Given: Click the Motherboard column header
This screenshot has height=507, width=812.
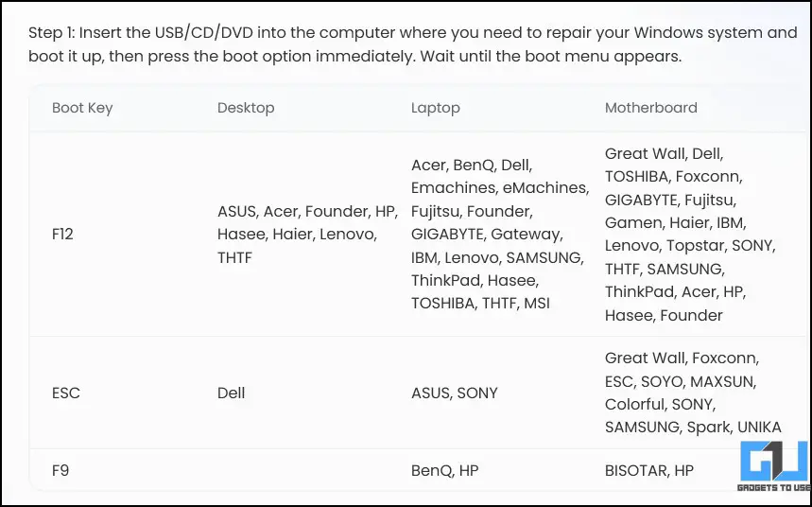Looking at the screenshot, I should click(650, 108).
